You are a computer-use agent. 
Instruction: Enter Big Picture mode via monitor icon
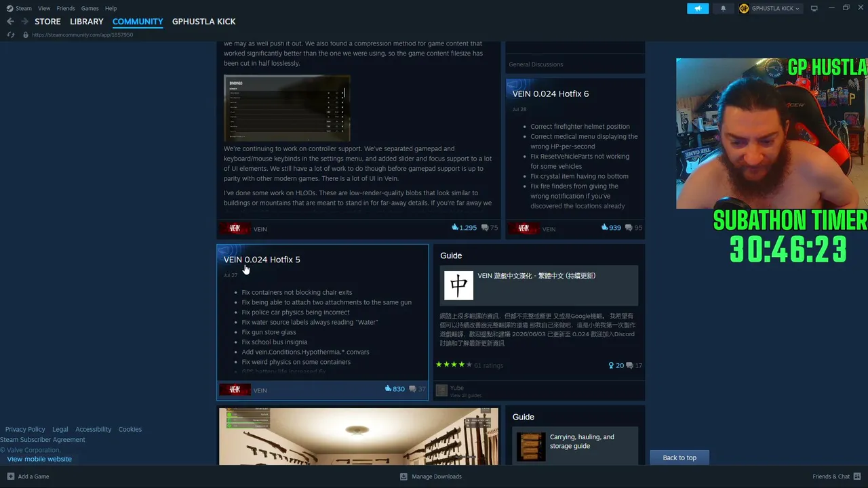[814, 8]
